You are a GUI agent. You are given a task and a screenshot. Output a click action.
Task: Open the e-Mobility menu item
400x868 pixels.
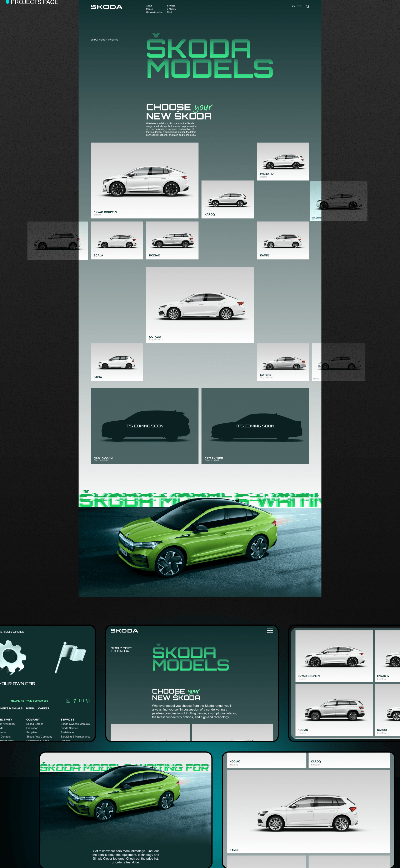coord(171,9)
